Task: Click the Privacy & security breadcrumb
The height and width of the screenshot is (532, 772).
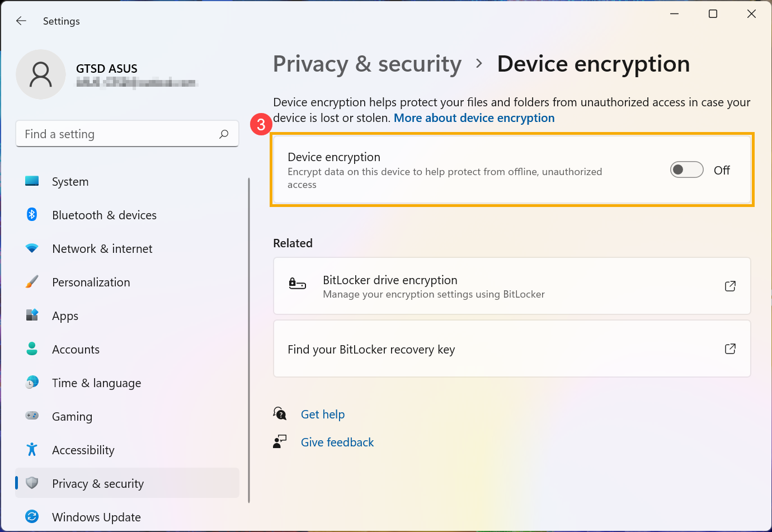Action: (367, 64)
